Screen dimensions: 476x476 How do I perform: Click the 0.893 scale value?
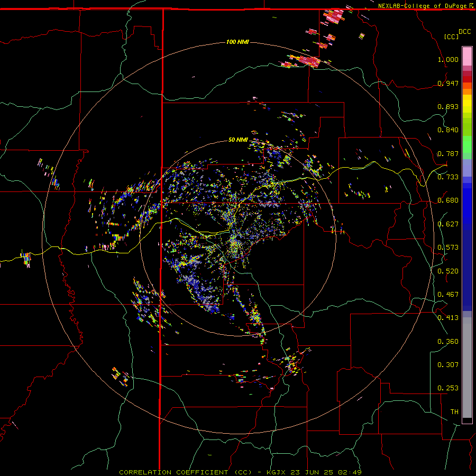pos(448,106)
